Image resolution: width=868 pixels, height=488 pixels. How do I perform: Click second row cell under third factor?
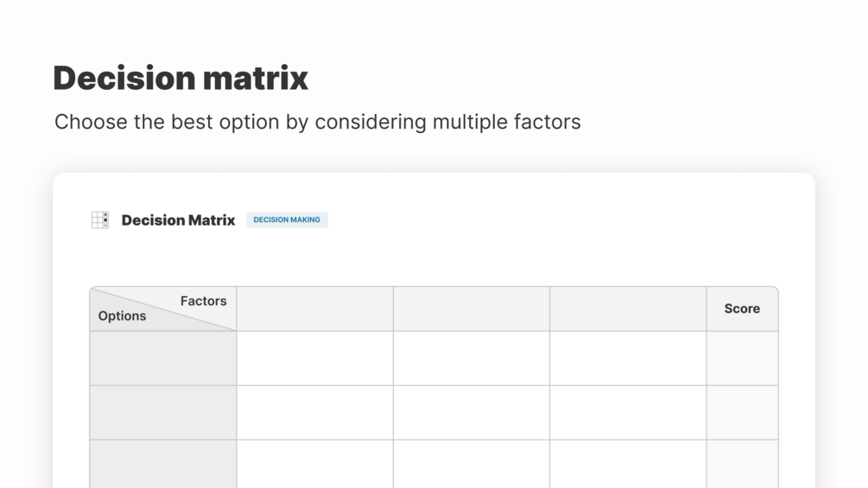click(628, 413)
